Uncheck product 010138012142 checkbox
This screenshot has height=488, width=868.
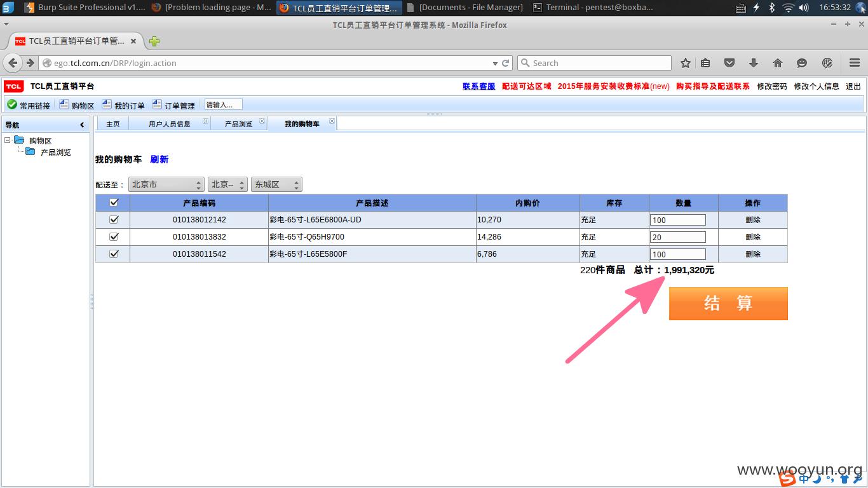[x=114, y=219]
